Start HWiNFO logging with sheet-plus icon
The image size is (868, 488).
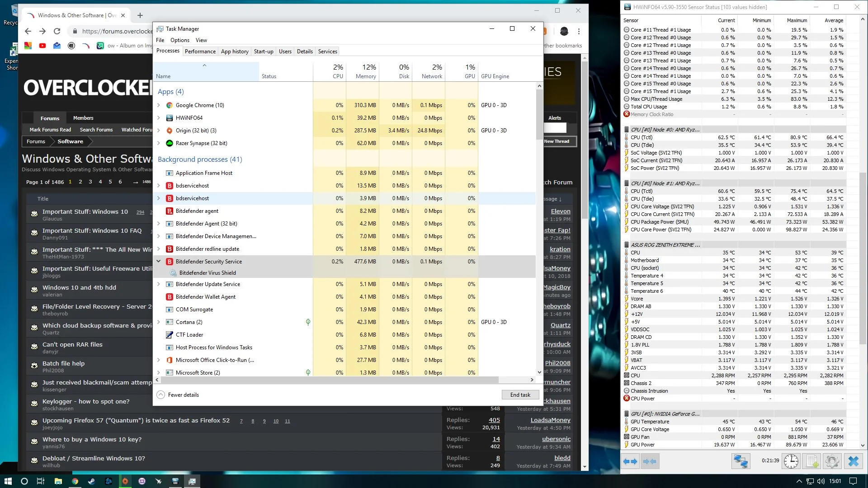point(812,461)
